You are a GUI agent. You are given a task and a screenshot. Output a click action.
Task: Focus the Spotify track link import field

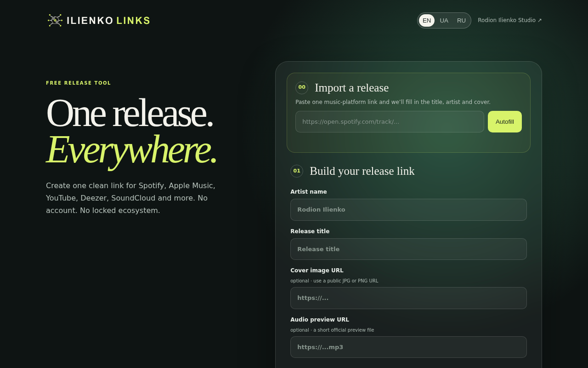coord(390,121)
